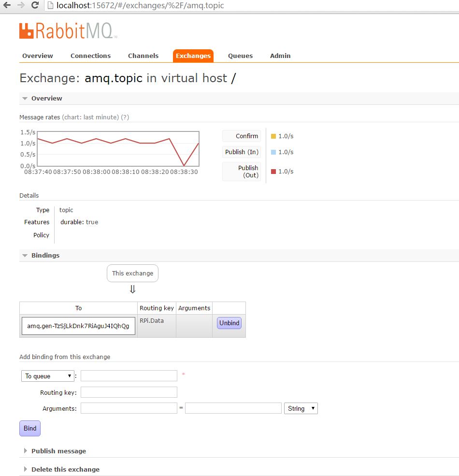Click the red Publish (Out) legend swatch
This screenshot has width=459, height=476.
[x=273, y=172]
